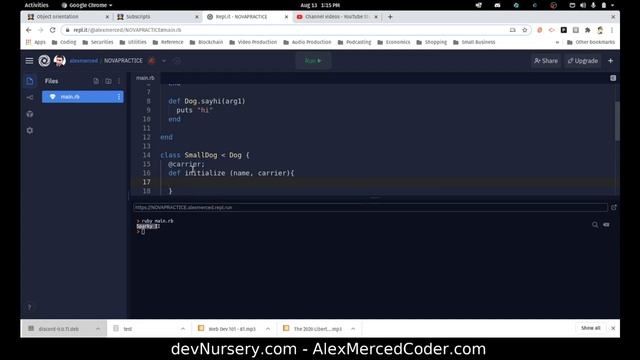Image resolution: width=640 pixels, height=360 pixels.
Task: Bookmark this page with star icon
Action: 525,30
